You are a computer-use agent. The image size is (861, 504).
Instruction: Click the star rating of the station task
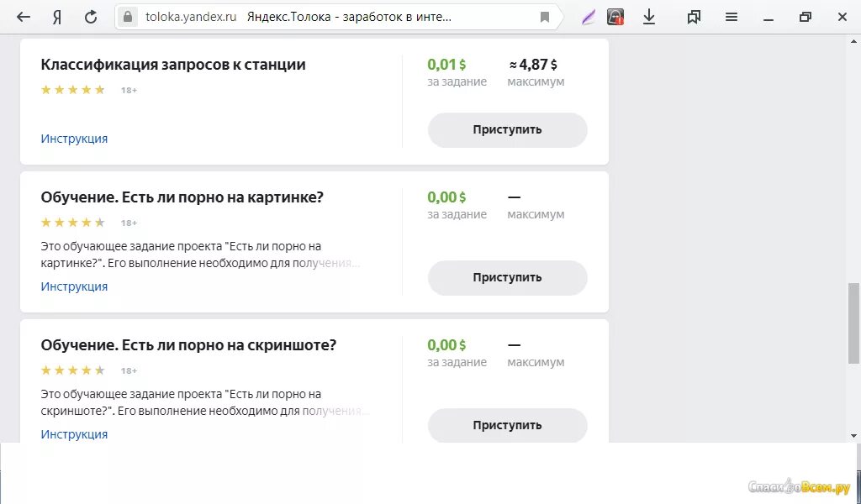click(x=73, y=90)
